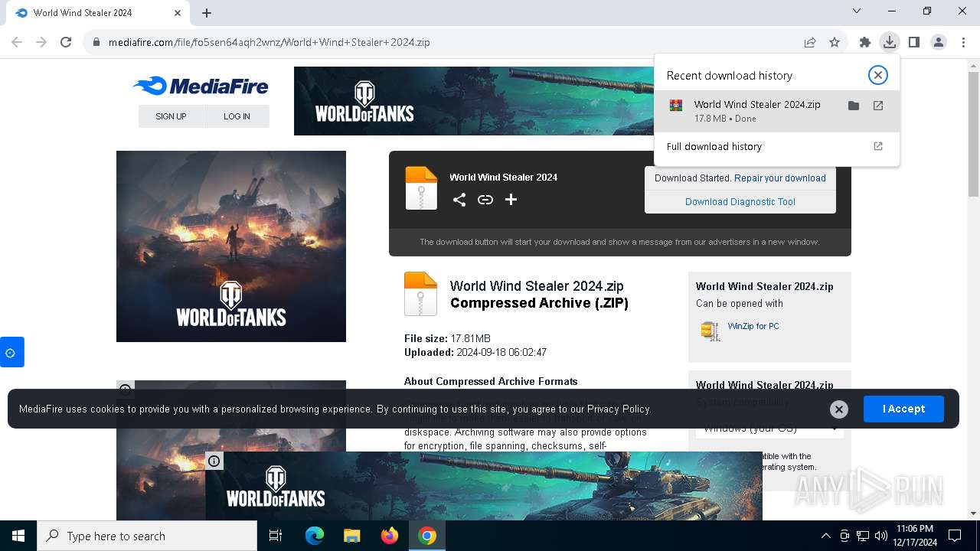This screenshot has width=980, height=551.
Task: Open the Chrome profile avatar
Action: 939,42
